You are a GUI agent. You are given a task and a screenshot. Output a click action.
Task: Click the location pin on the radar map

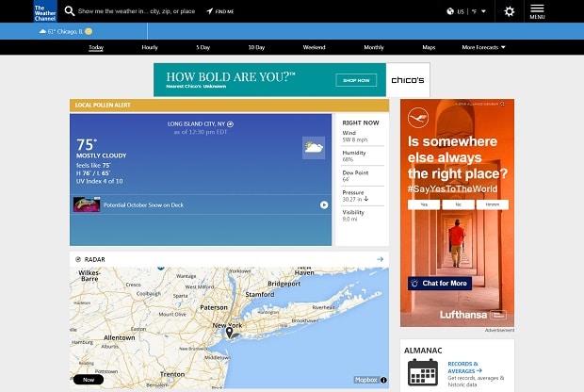[x=230, y=333]
